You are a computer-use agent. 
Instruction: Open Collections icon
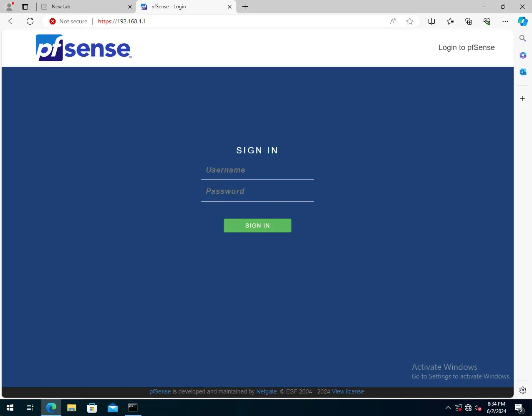tap(469, 21)
